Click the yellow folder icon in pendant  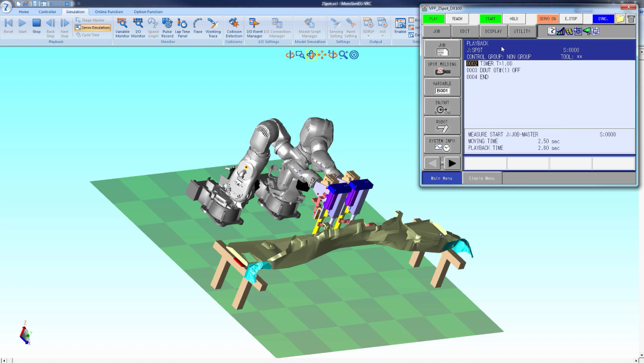(620, 19)
